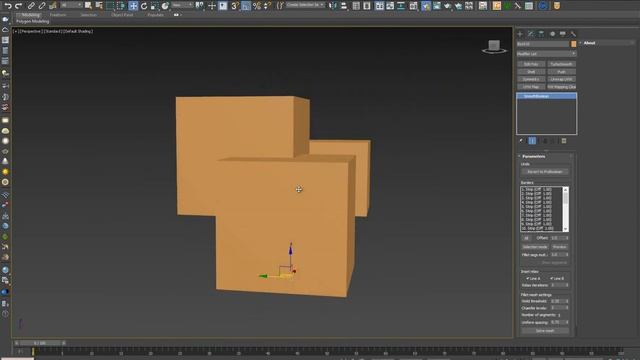Toggle angle snap icon
This screenshot has height=360, width=640.
[246, 6]
